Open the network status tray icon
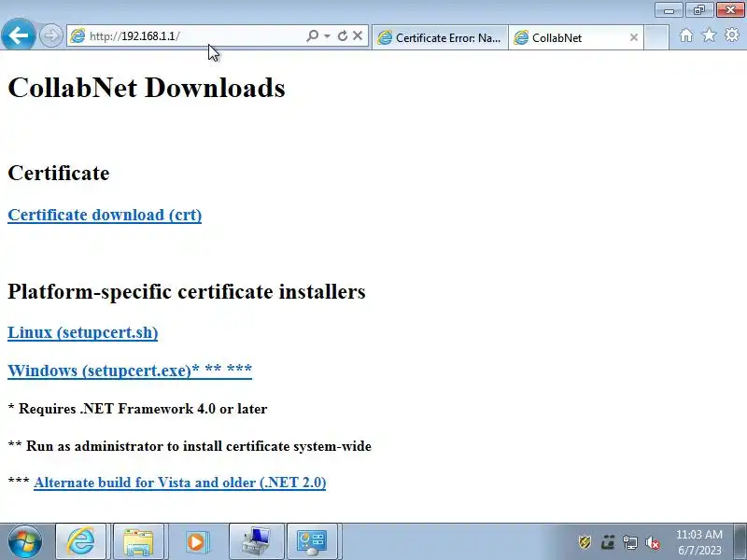 pyautogui.click(x=629, y=542)
